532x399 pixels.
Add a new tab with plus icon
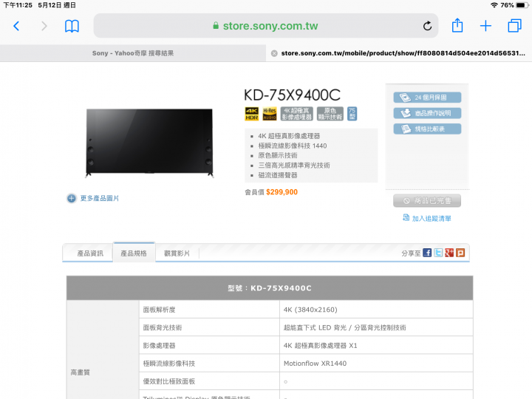[485, 26]
